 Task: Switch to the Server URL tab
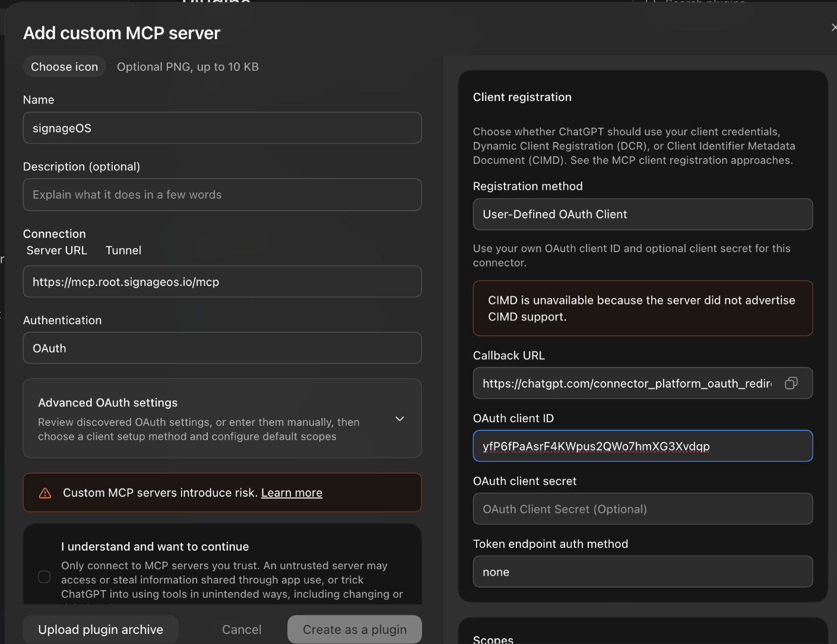tap(57, 250)
